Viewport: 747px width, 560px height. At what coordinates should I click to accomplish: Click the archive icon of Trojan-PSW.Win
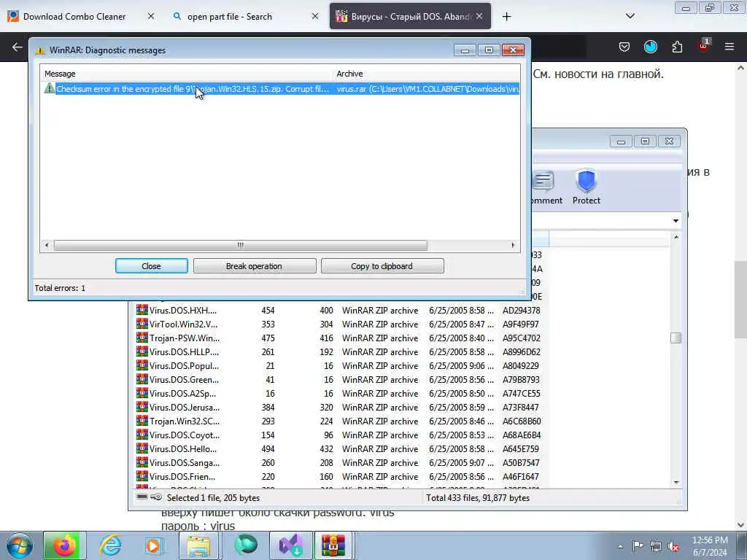[x=142, y=338]
